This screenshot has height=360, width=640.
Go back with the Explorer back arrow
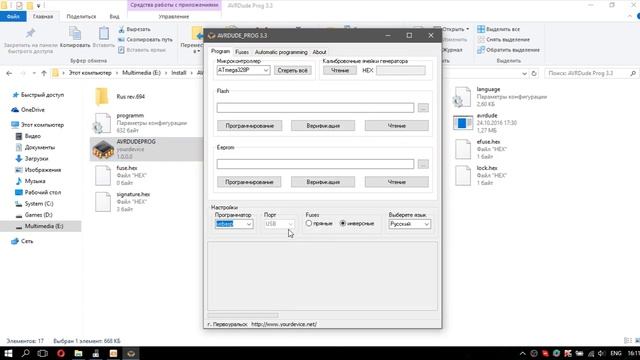pos(9,73)
